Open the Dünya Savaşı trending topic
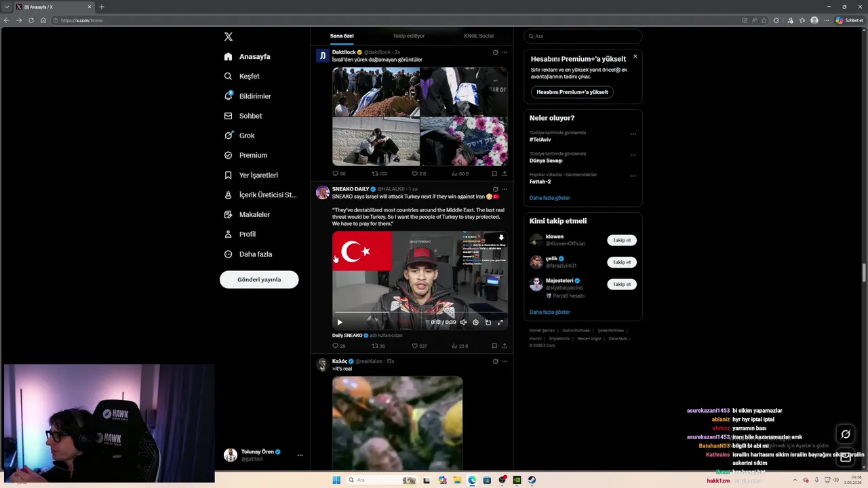 coord(546,161)
